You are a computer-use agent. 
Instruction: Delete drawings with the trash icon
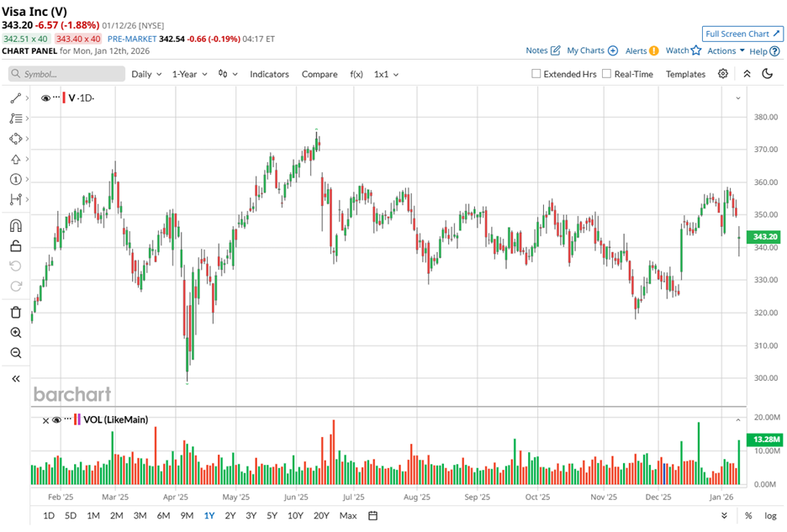[16, 312]
